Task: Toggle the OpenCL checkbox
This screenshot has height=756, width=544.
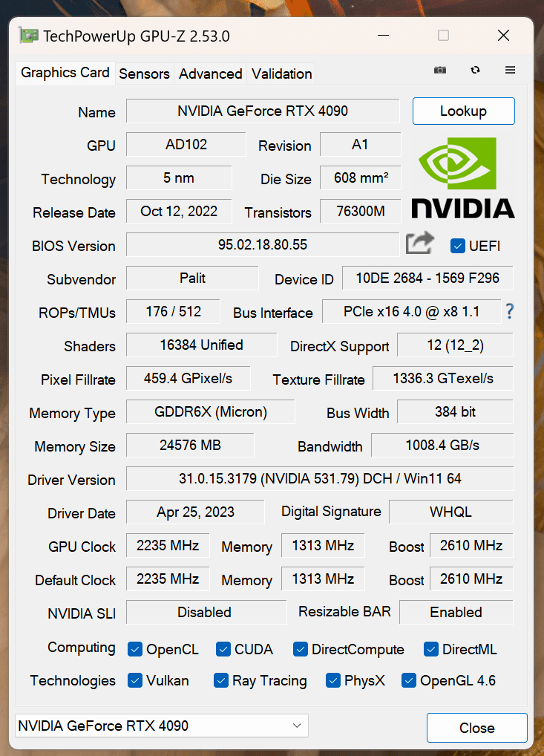Action: 135,650
